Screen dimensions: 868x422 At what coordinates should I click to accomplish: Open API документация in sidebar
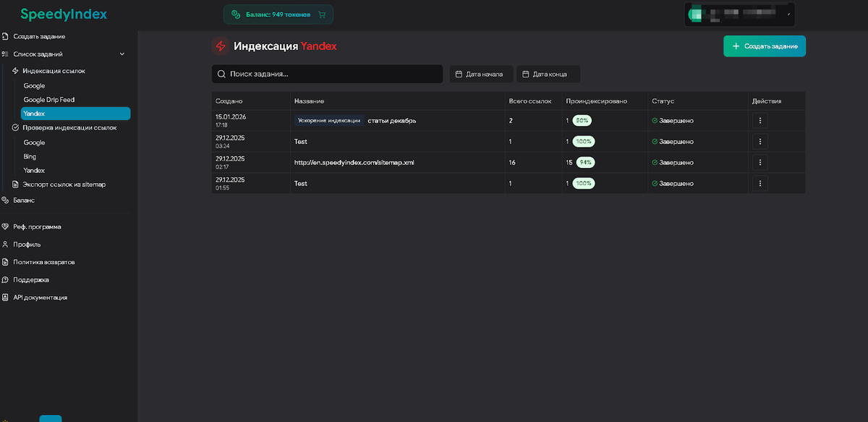pyautogui.click(x=40, y=297)
